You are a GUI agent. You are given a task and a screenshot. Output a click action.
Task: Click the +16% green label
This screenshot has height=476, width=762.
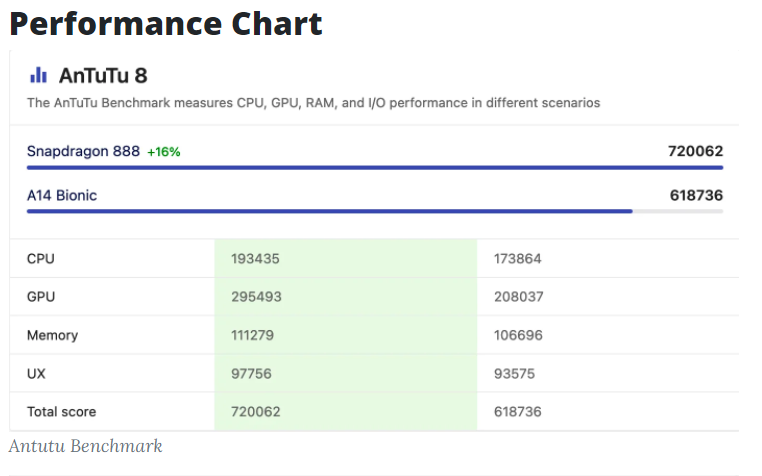click(164, 152)
